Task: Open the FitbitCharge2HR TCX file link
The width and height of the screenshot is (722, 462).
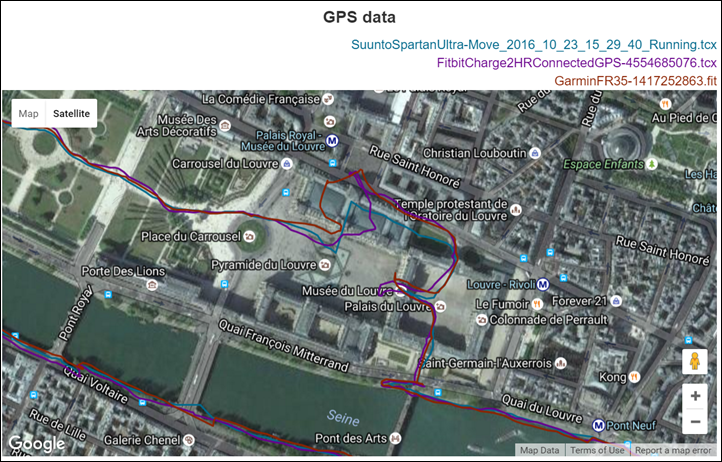Action: pos(577,63)
